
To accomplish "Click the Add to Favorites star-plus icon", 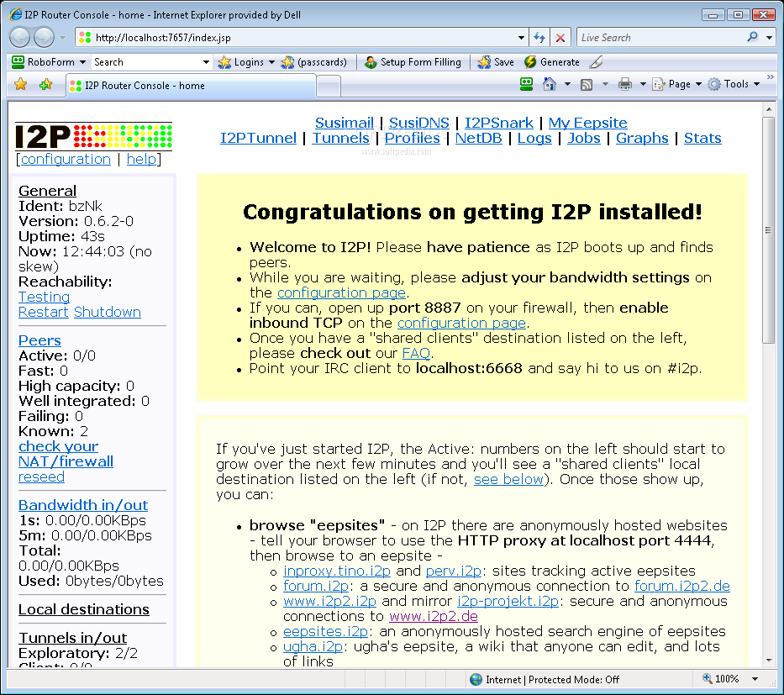I will pyautogui.click(x=45, y=85).
